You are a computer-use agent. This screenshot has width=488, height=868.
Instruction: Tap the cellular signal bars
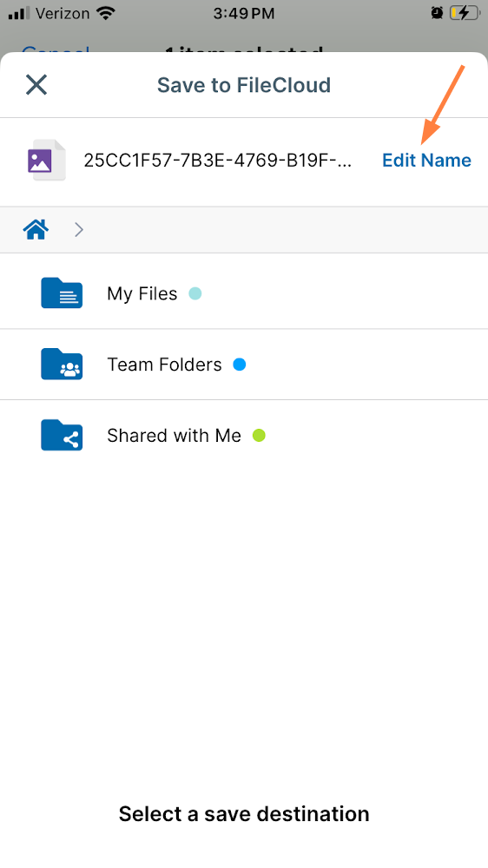tap(19, 13)
